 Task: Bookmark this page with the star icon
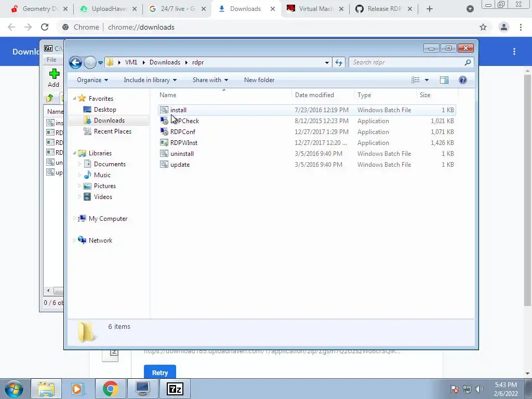click(483, 27)
